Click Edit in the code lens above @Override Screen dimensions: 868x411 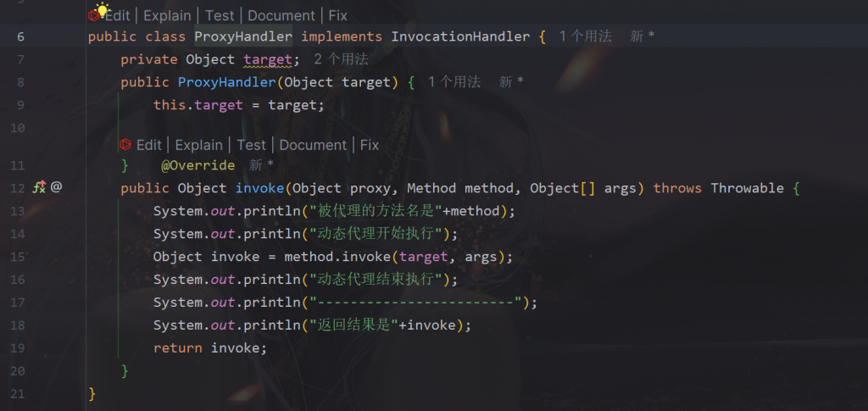pyautogui.click(x=149, y=145)
